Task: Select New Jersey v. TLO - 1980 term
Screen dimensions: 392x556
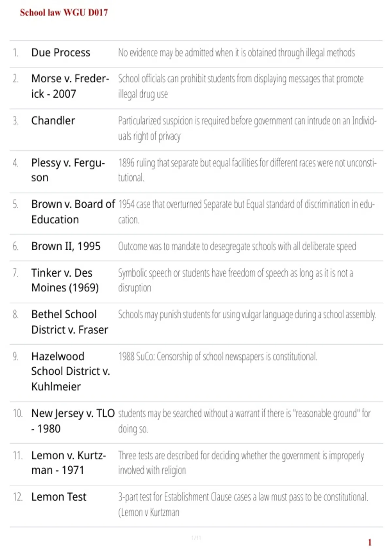Action: tap(73, 421)
